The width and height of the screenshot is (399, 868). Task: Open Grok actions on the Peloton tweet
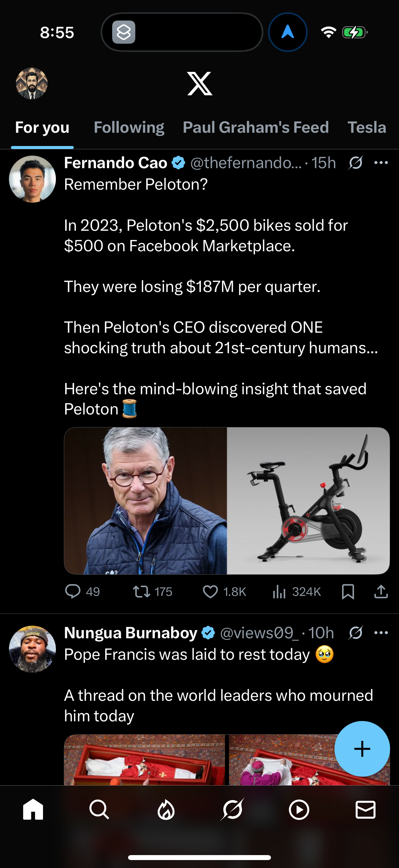click(x=355, y=163)
